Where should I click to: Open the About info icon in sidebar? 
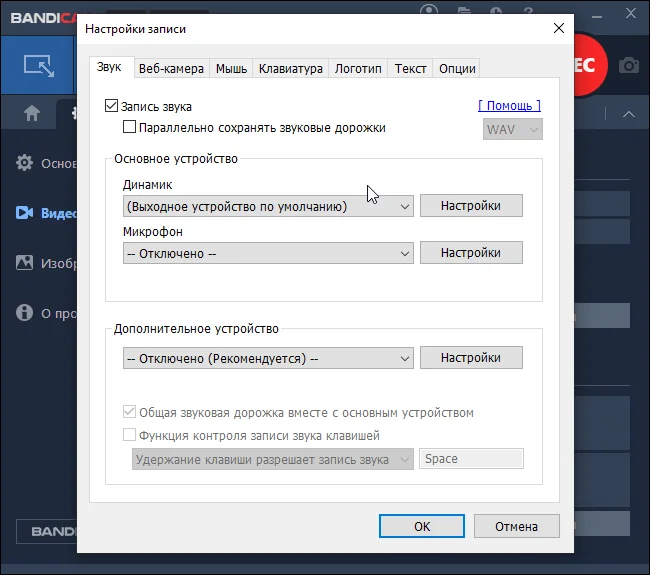(24, 313)
